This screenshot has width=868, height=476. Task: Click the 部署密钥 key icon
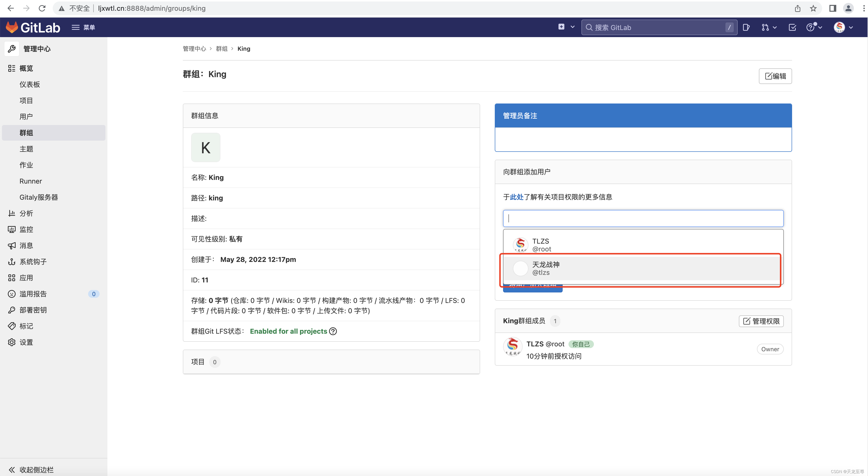(12, 310)
